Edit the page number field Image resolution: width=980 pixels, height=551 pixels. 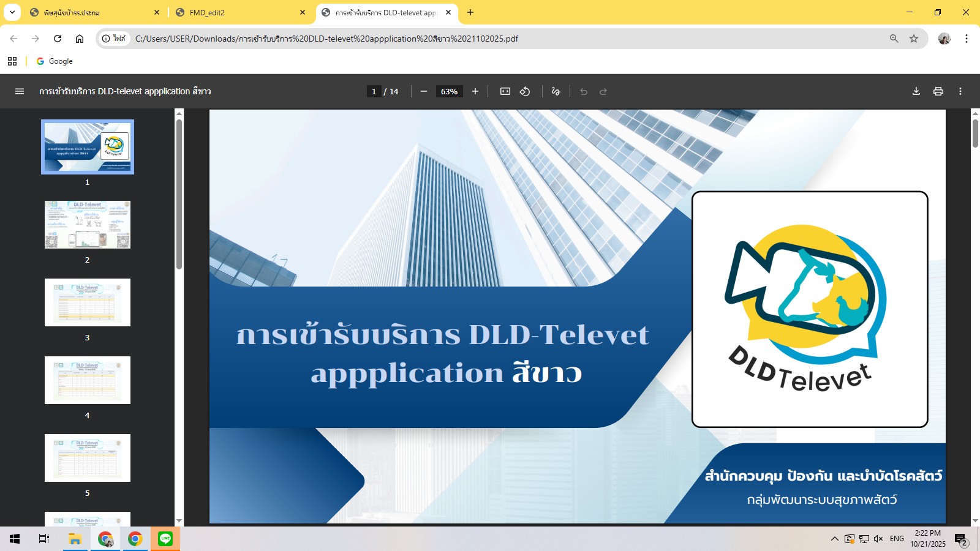(x=374, y=91)
